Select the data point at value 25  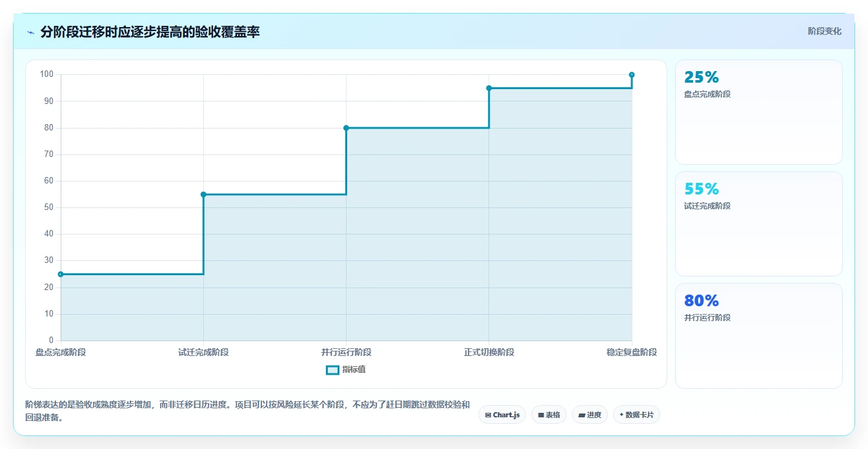coord(61,274)
